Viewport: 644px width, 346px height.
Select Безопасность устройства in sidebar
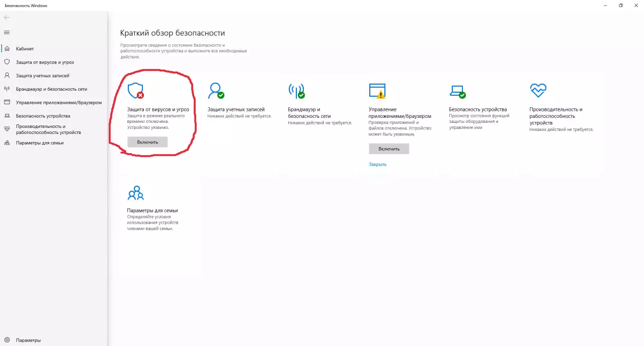click(43, 116)
